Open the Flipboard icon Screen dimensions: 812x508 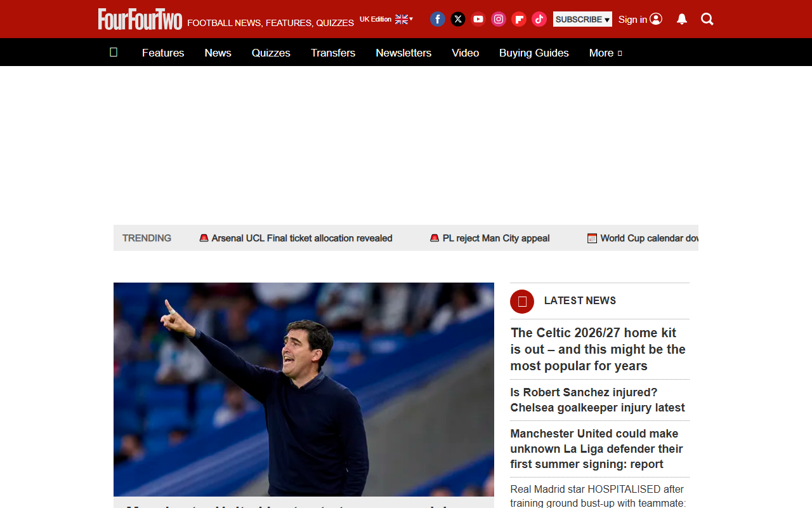point(519,19)
